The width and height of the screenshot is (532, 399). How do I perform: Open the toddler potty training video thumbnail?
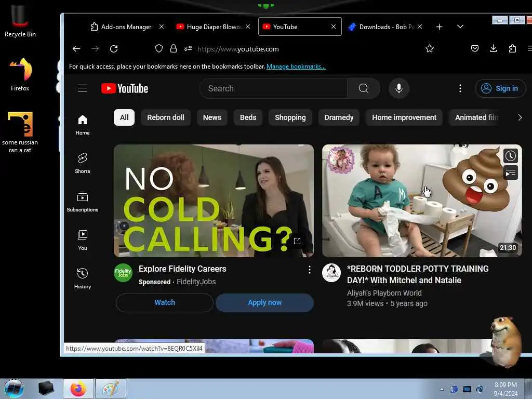[x=422, y=201]
